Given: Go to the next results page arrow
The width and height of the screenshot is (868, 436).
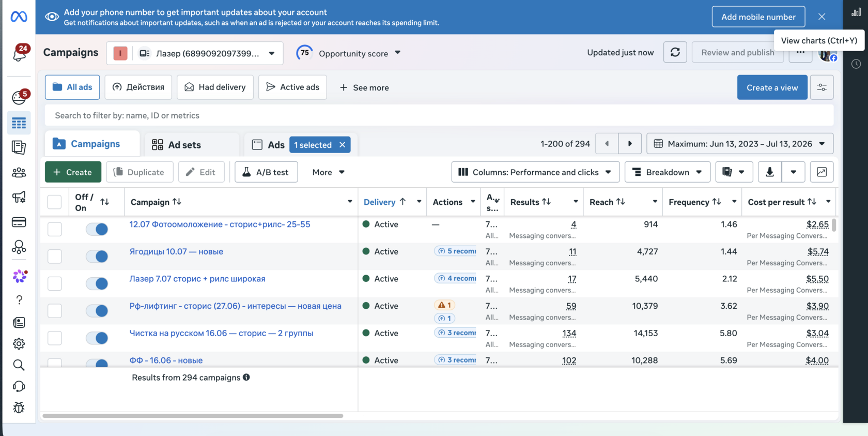Looking at the screenshot, I should tap(630, 144).
